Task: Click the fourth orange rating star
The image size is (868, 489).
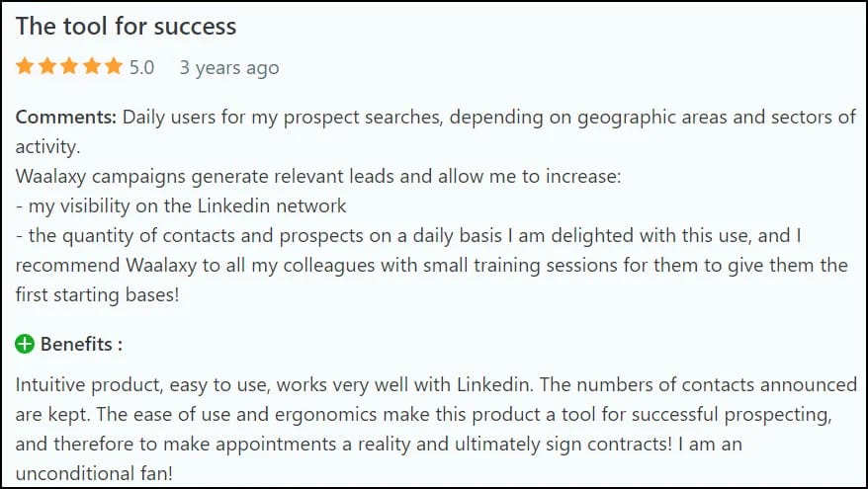Action: pos(91,66)
